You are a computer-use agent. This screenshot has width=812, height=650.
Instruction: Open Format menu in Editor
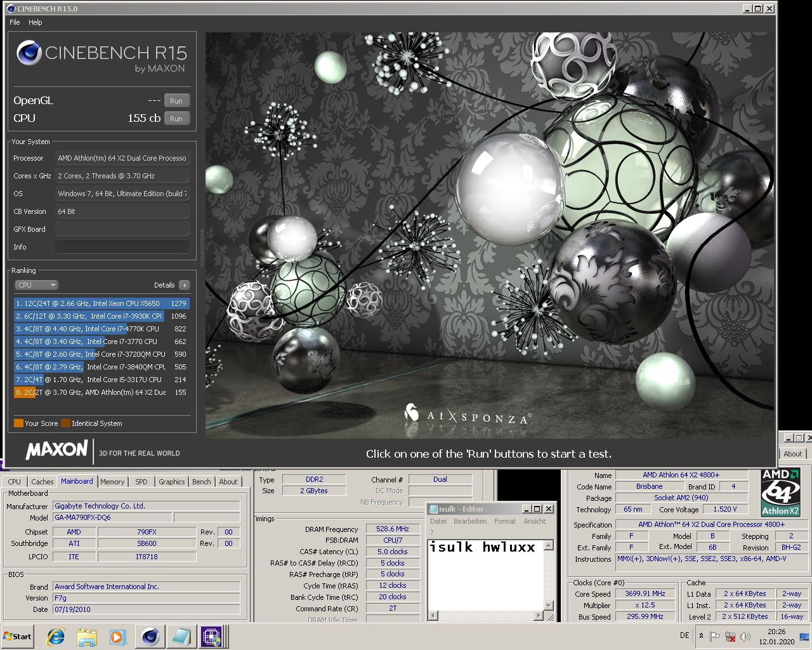pyautogui.click(x=505, y=521)
